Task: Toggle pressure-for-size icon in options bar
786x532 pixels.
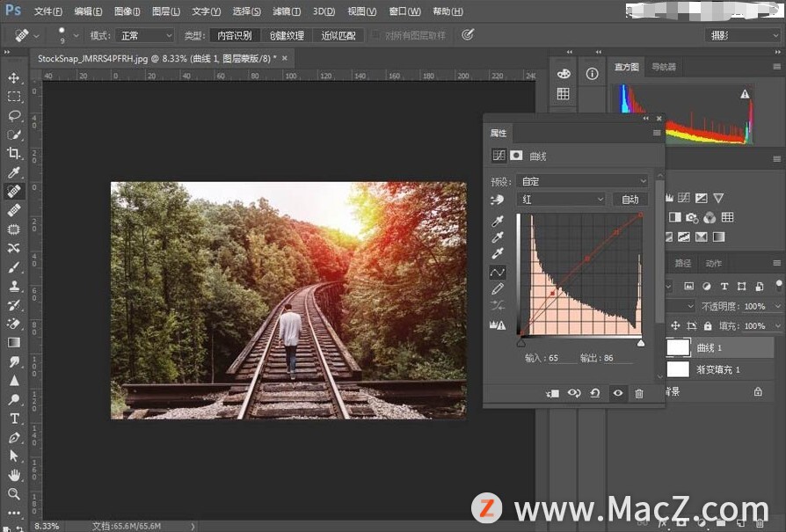Action: click(x=468, y=34)
